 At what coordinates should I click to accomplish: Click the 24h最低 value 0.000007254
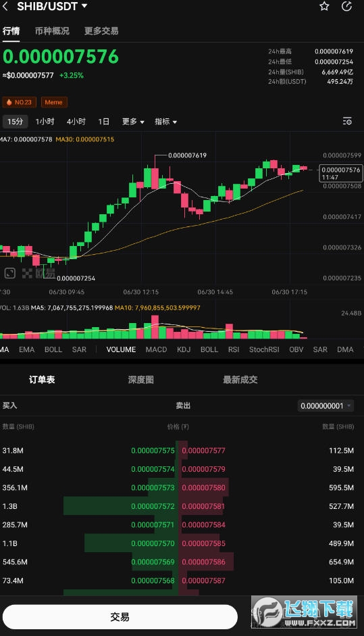click(x=334, y=62)
